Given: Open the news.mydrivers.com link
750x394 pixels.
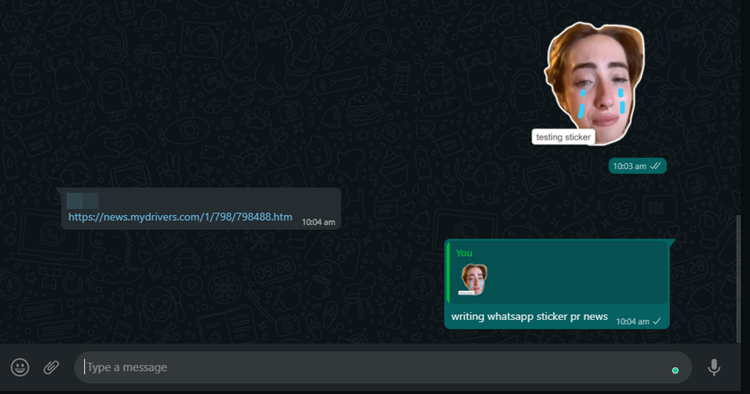Looking at the screenshot, I should (x=180, y=217).
